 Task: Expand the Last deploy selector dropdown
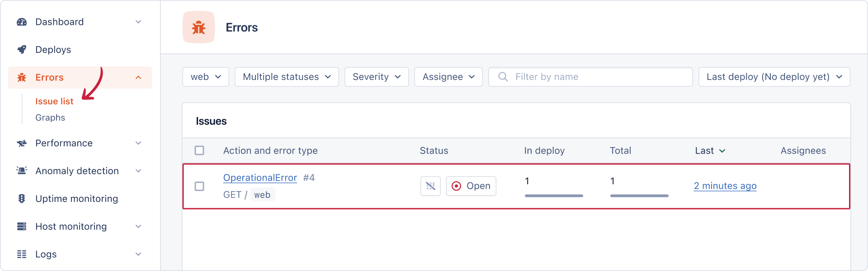[774, 77]
